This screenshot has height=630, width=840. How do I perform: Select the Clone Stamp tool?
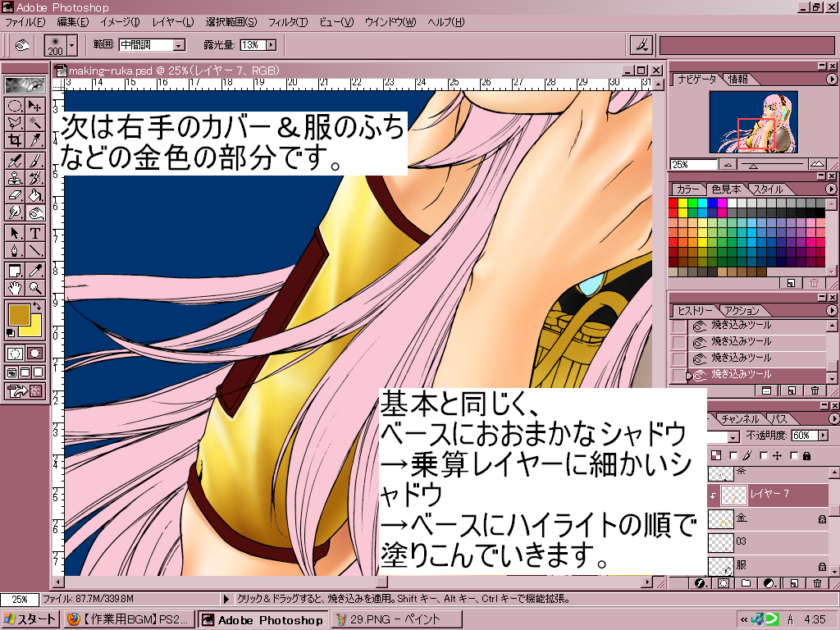(x=16, y=177)
